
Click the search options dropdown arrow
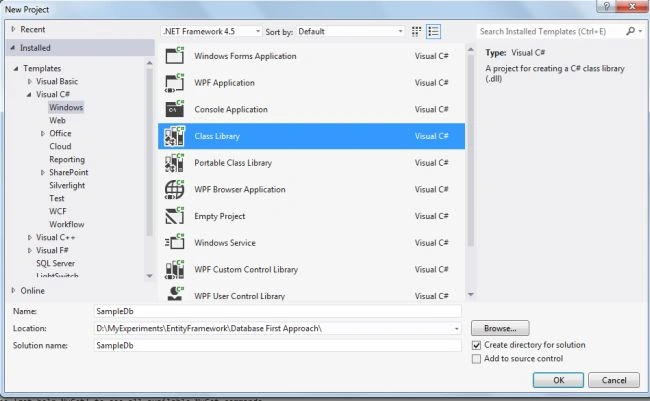point(640,32)
